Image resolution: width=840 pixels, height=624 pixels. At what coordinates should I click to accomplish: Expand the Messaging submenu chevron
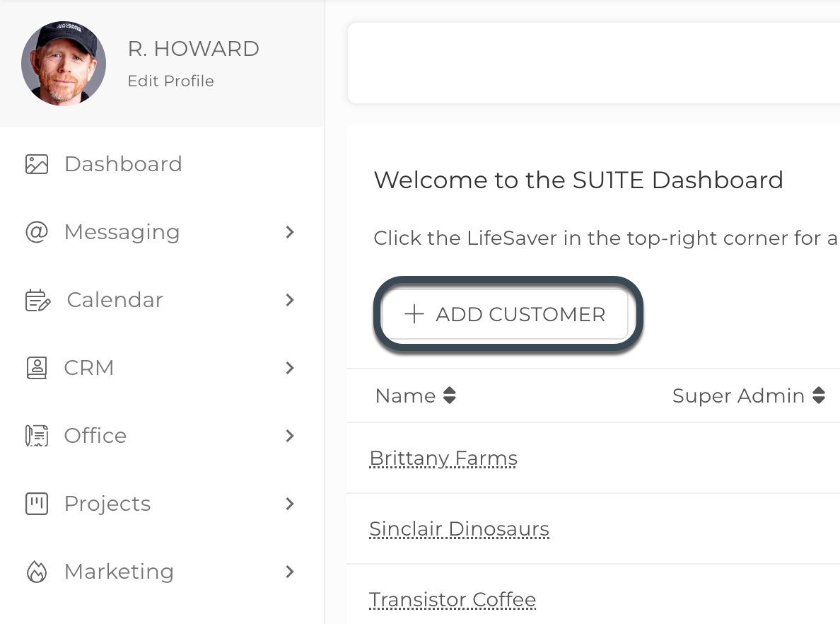tap(290, 232)
